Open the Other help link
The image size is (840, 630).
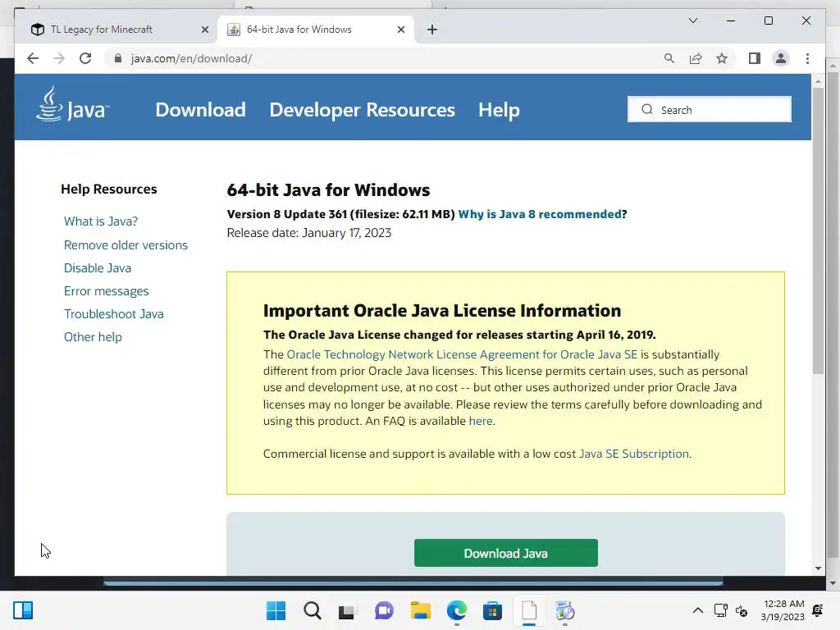point(93,337)
